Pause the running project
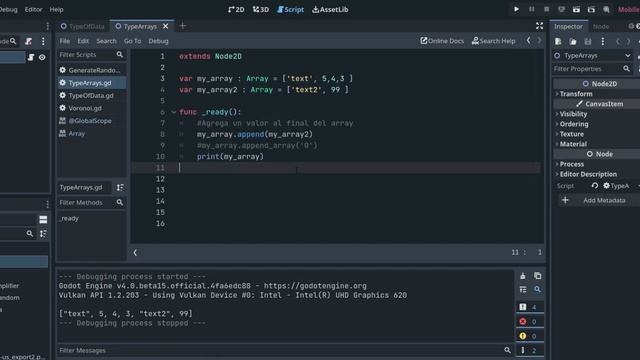Screen dimensions: 640x360 (531, 9)
